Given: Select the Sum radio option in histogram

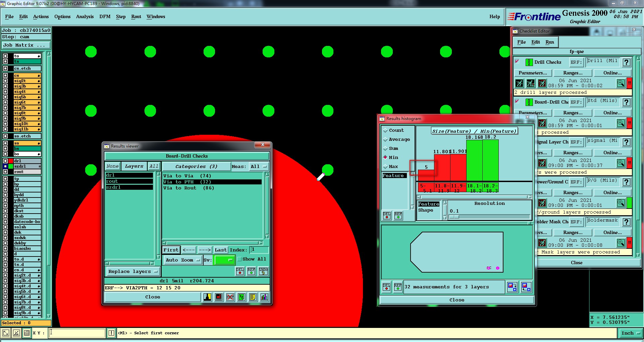Looking at the screenshot, I should [x=385, y=149].
